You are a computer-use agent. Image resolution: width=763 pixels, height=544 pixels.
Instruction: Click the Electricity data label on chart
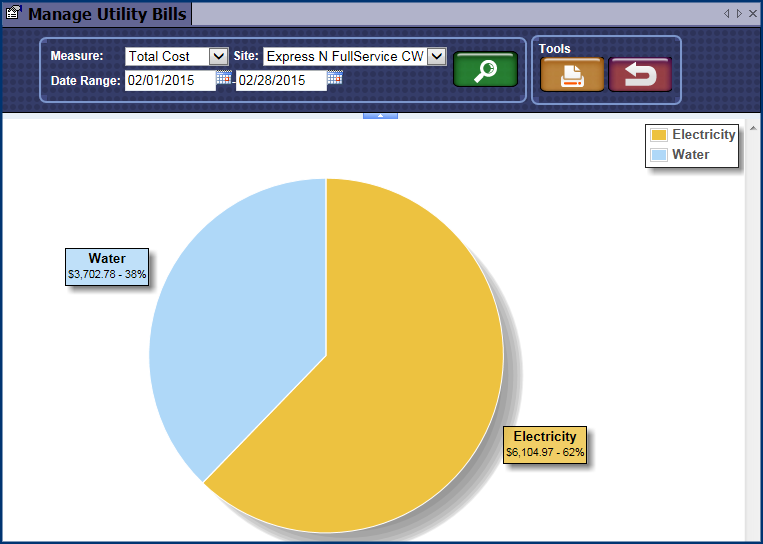click(x=545, y=444)
